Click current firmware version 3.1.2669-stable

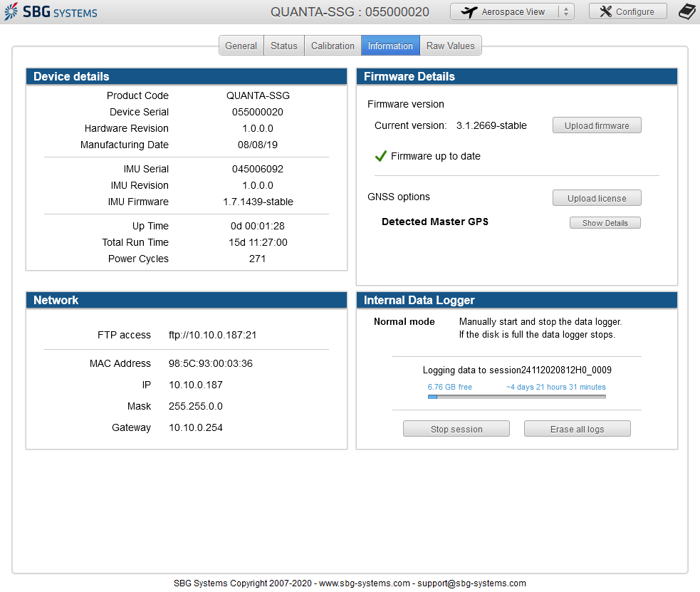click(491, 125)
